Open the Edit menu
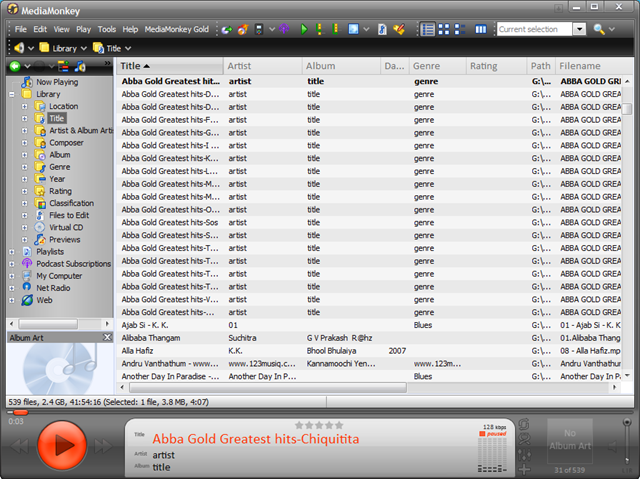The image size is (640, 479). coord(40,29)
